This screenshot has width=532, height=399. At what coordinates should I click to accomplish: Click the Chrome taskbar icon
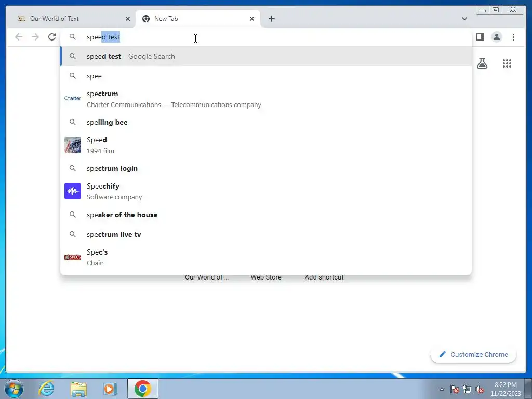pyautogui.click(x=142, y=389)
